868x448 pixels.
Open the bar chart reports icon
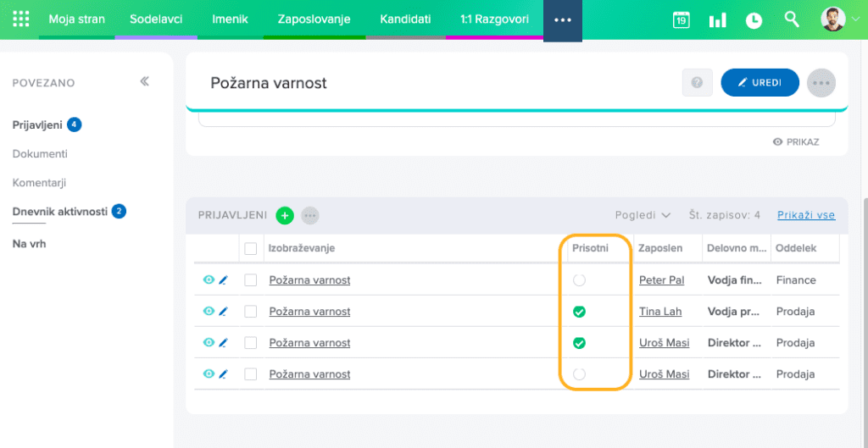[717, 20]
